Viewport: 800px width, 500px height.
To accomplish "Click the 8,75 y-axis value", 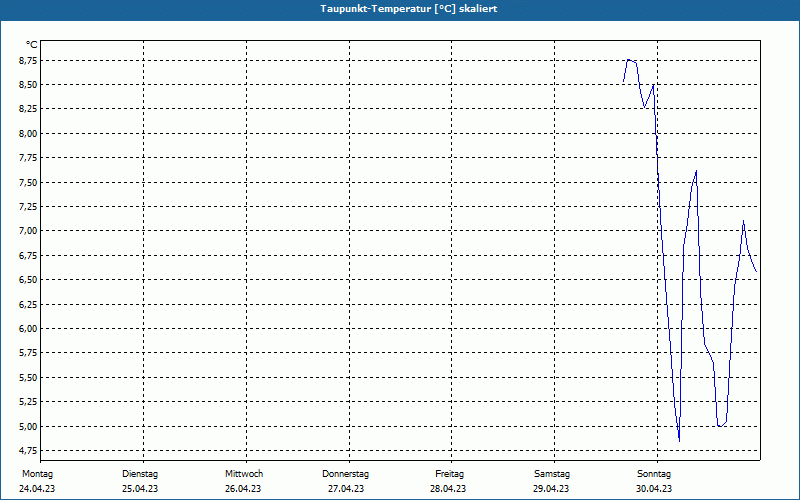I will coord(28,61).
